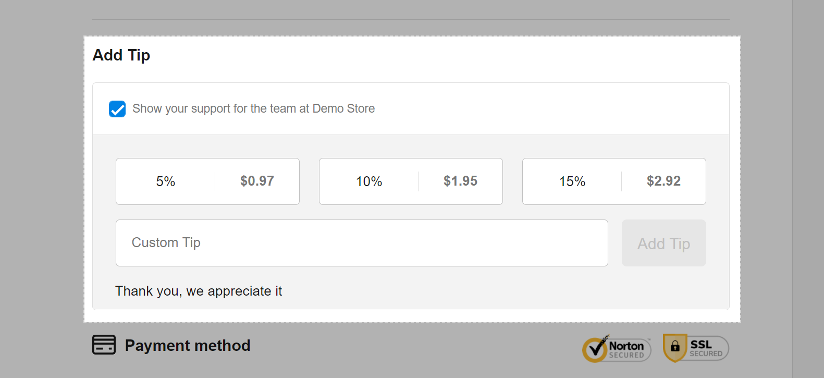Click the Norton Secured badge

pyautogui.click(x=616, y=348)
